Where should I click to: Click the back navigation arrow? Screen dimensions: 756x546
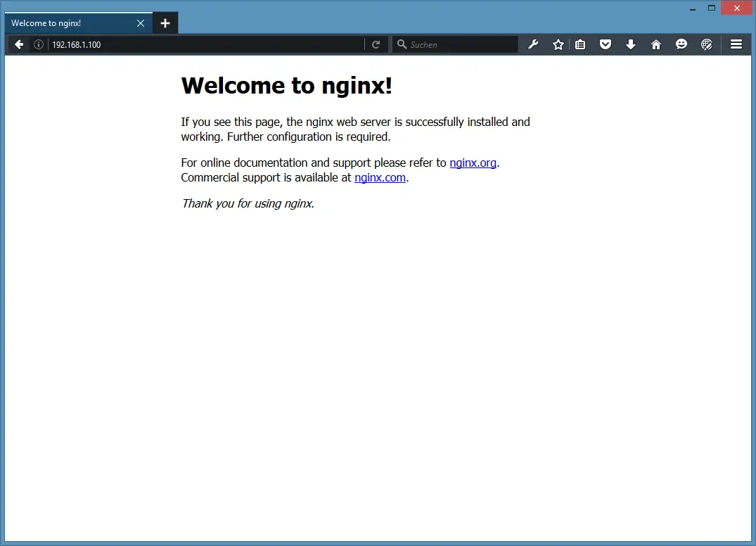click(x=19, y=44)
